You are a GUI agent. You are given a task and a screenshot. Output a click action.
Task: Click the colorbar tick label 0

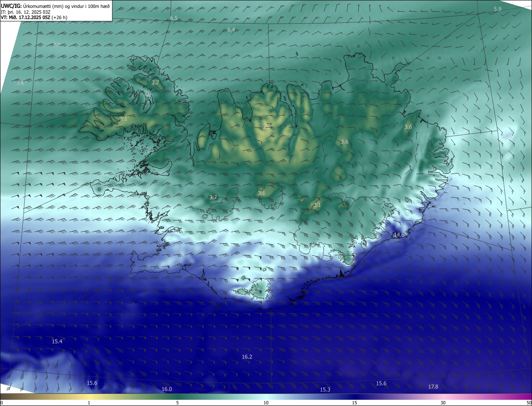point(2,403)
